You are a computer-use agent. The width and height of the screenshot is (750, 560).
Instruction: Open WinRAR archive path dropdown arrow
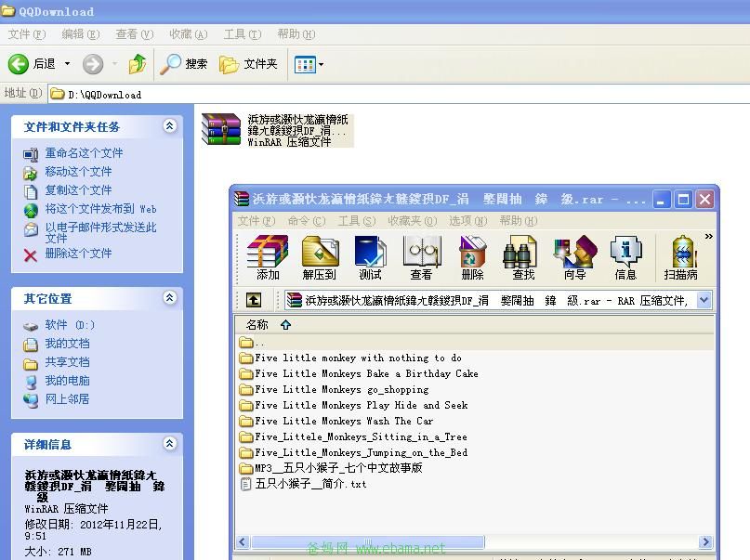click(704, 300)
